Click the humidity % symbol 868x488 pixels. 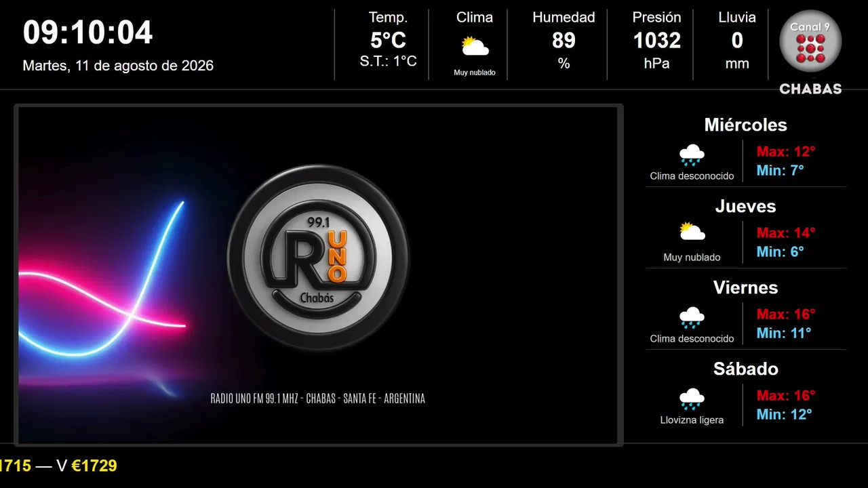pos(564,64)
